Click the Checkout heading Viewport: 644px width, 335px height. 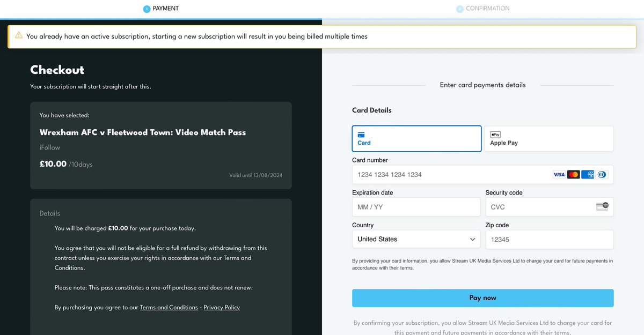[57, 70]
